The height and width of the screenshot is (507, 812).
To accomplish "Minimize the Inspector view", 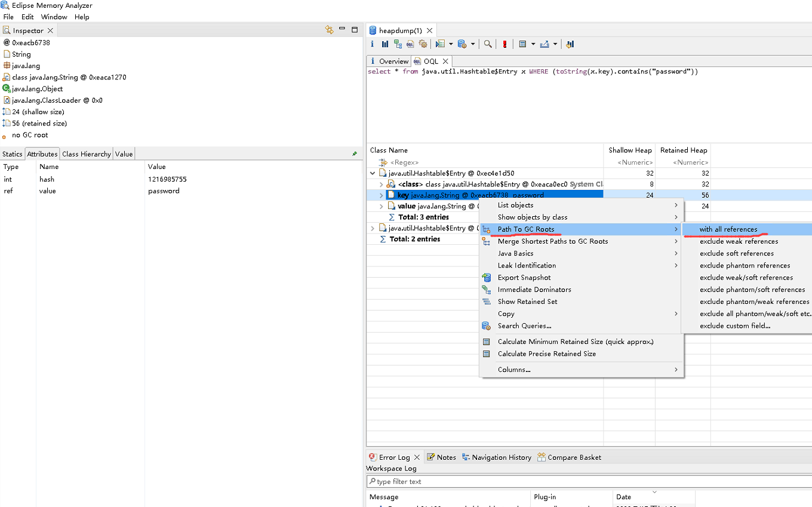I will click(342, 29).
